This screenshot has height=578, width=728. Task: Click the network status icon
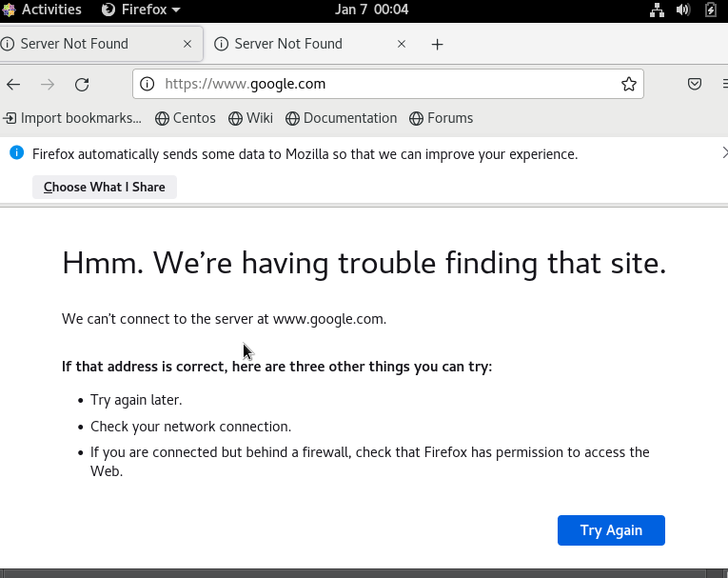click(x=657, y=10)
